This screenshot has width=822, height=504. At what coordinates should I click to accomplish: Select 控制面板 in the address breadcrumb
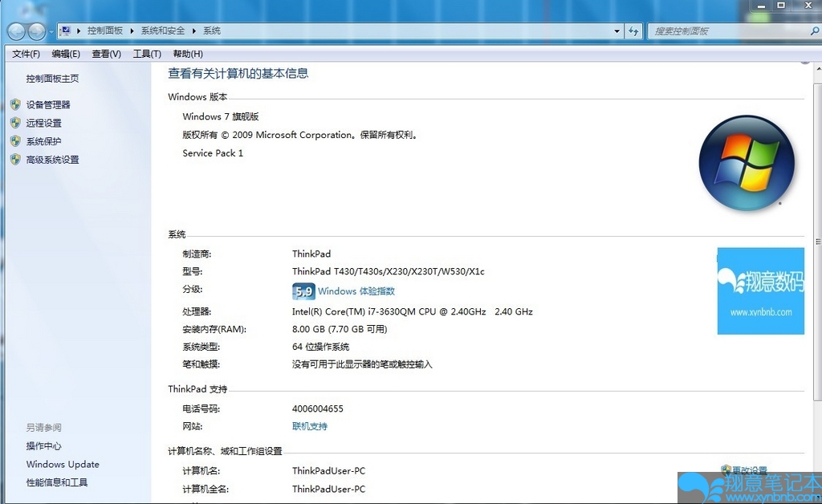click(105, 31)
